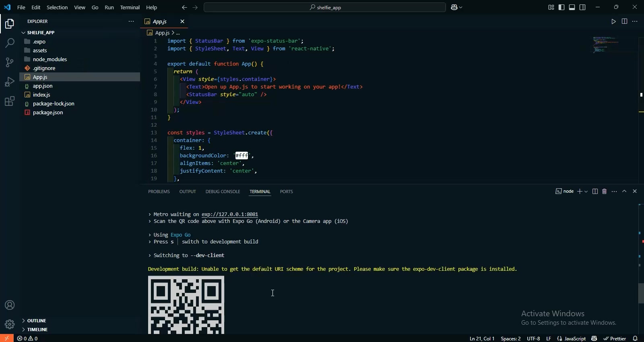Image resolution: width=644 pixels, height=342 pixels.
Task: Change indentation via Spaces: 2
Action: [x=511, y=339]
